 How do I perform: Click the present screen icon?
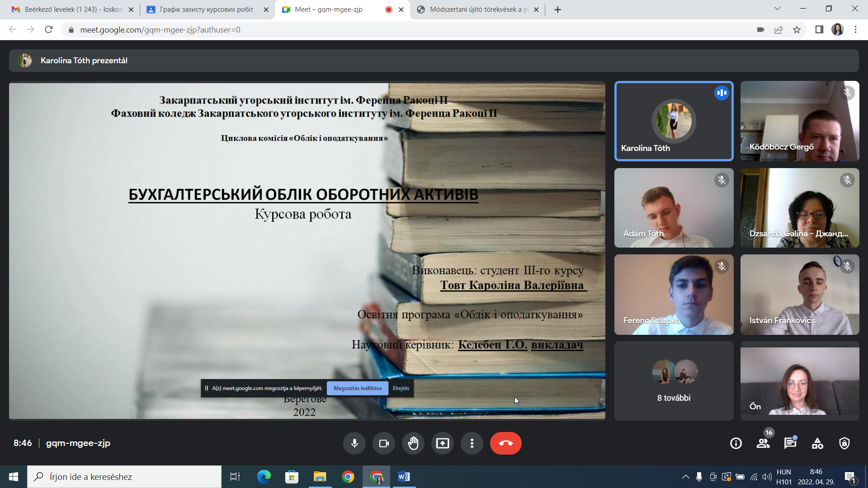(443, 443)
